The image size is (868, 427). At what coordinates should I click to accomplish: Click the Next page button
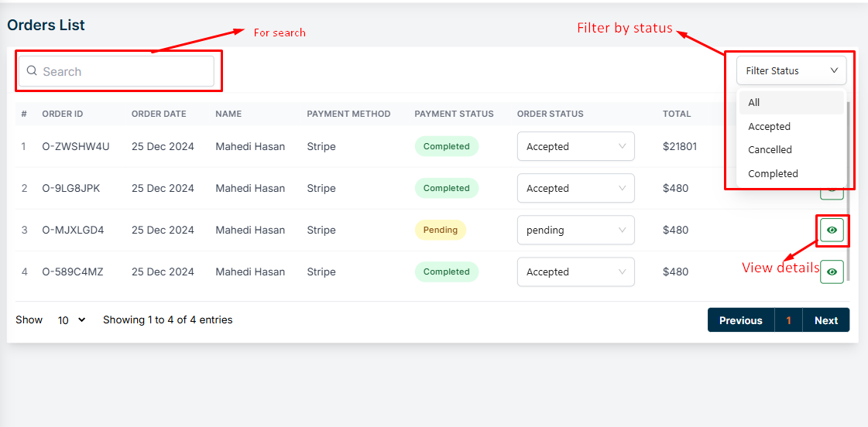[825, 320]
